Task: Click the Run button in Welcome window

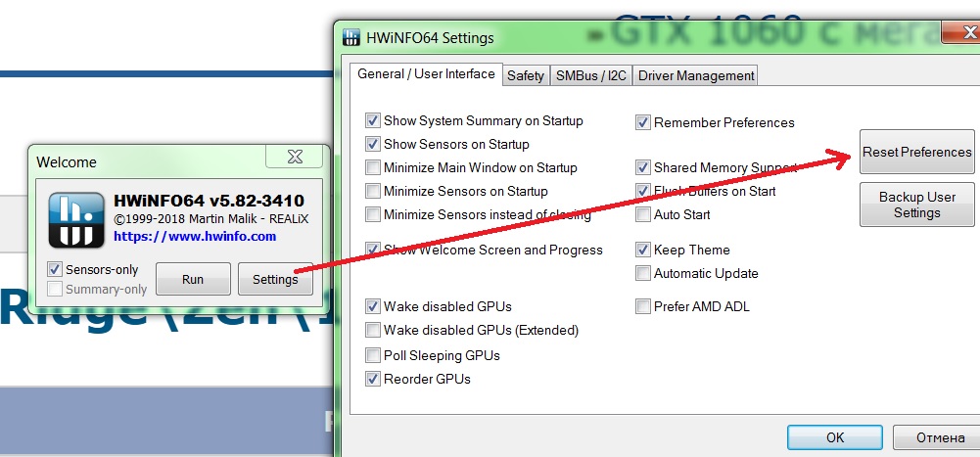Action: 193,279
